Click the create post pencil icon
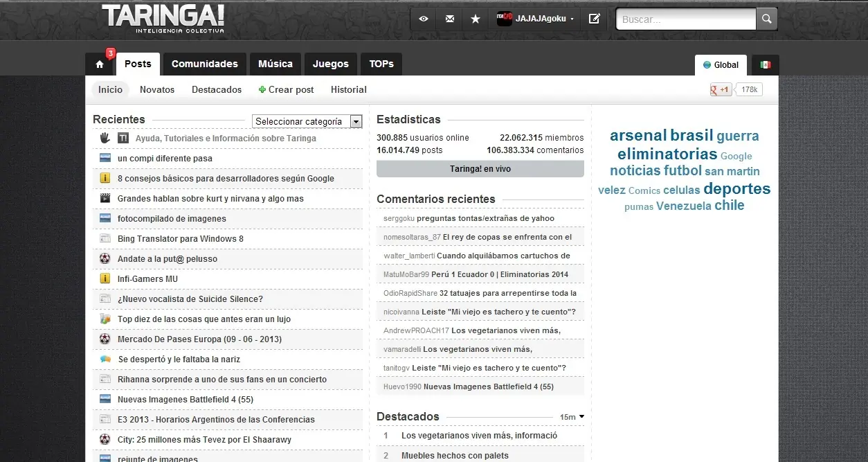Screen dimensions: 868x462 (x=594, y=19)
